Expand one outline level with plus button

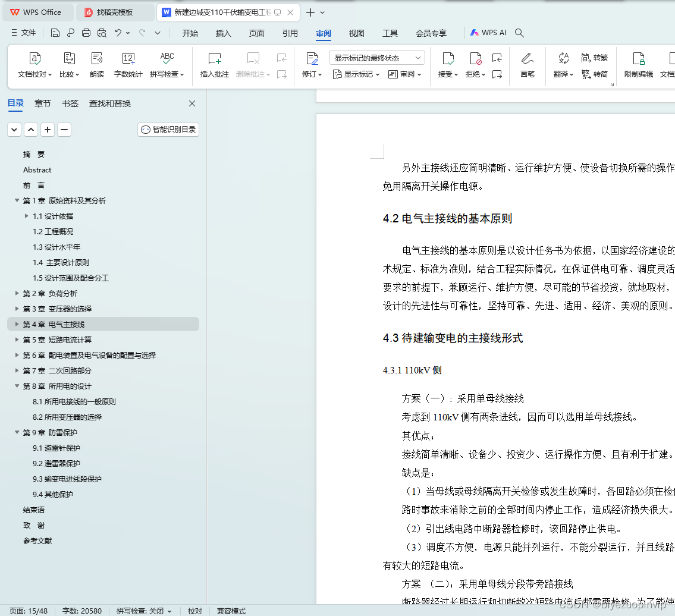click(48, 130)
